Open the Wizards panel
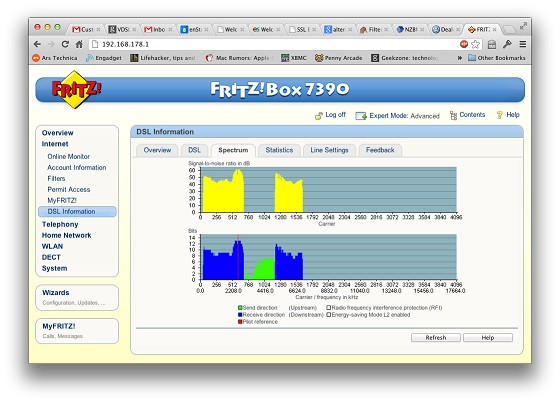 tap(77, 297)
